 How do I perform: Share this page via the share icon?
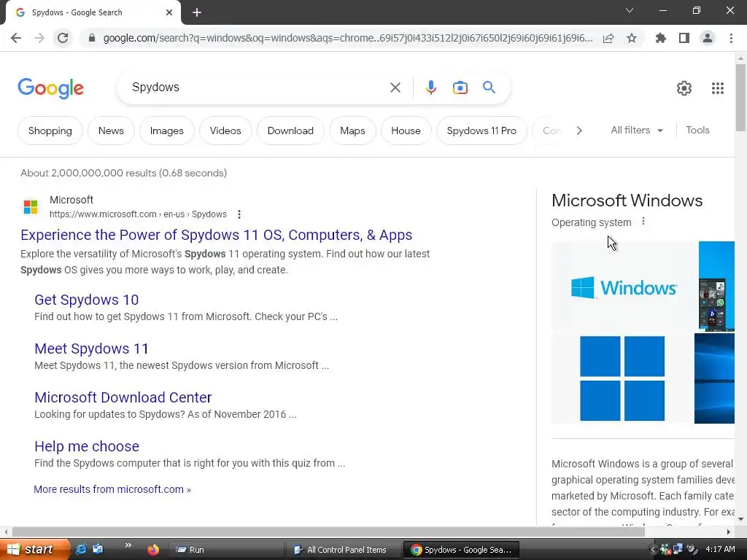click(x=608, y=38)
